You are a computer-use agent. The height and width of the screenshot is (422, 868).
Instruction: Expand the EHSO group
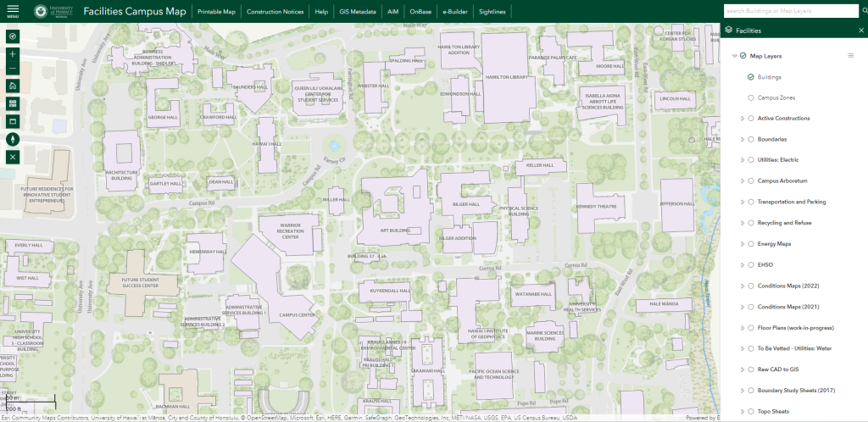pyautogui.click(x=743, y=265)
